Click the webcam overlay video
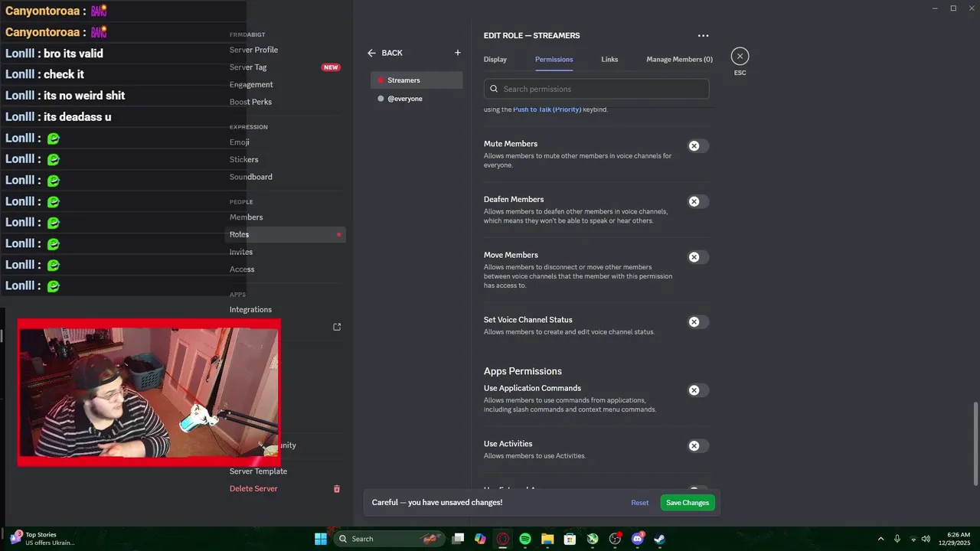The image size is (980, 551). pyautogui.click(x=149, y=392)
